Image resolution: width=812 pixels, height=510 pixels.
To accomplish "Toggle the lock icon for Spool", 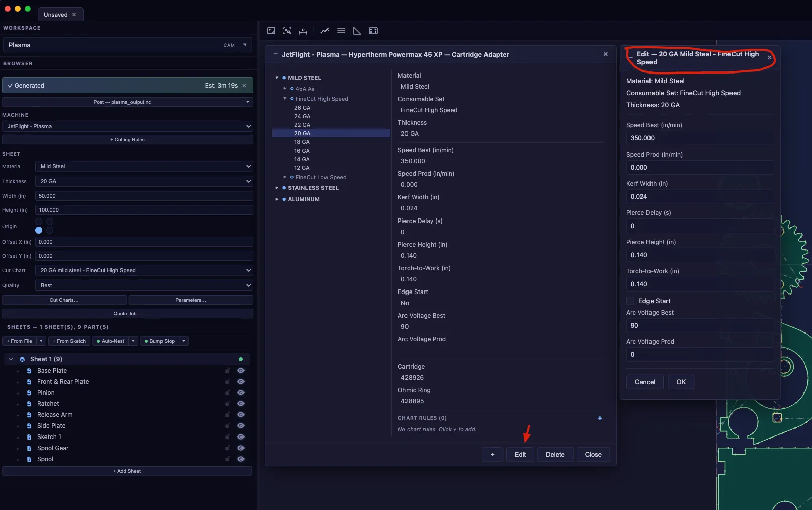I will click(x=228, y=459).
